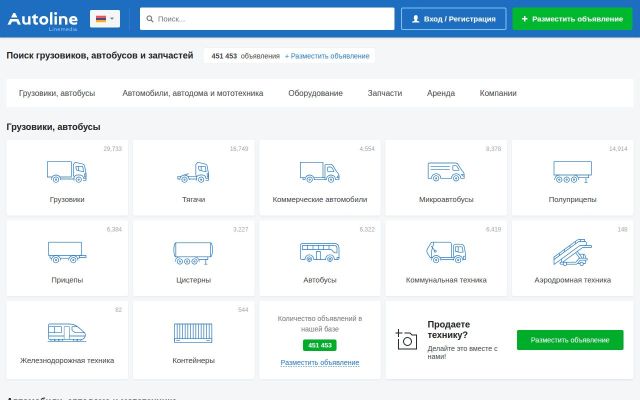
Task: Go to the Запчасти tab
Action: point(385,93)
